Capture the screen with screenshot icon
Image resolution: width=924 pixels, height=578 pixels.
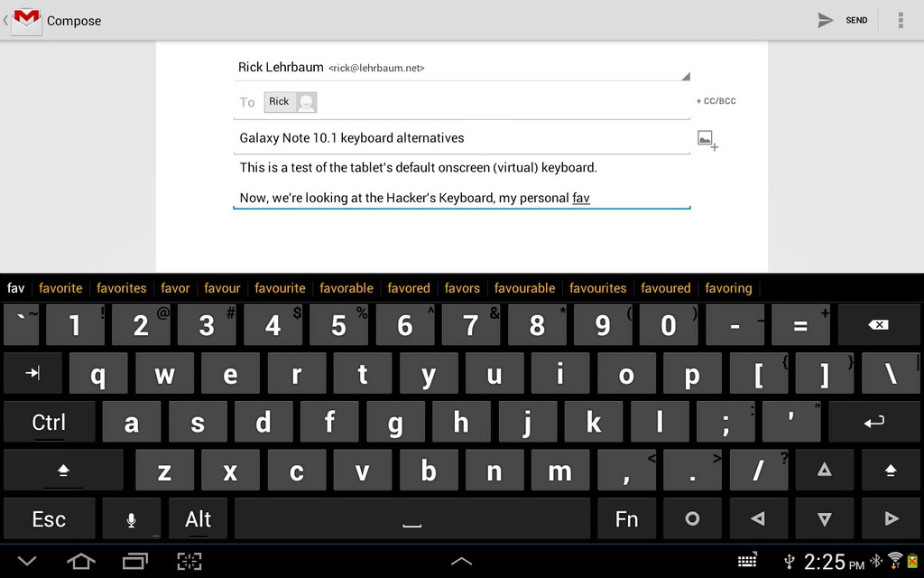[189, 561]
